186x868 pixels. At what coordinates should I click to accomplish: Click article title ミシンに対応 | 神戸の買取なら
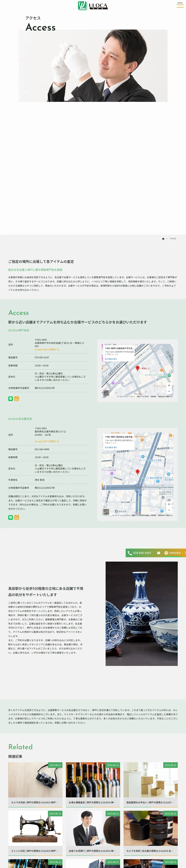click(34, 851)
